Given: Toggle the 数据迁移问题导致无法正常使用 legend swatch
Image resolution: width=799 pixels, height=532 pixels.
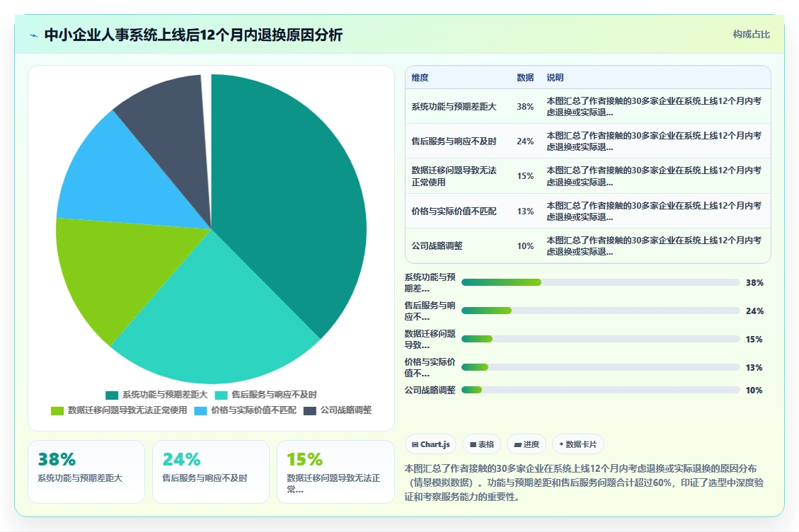Looking at the screenshot, I should [57, 411].
